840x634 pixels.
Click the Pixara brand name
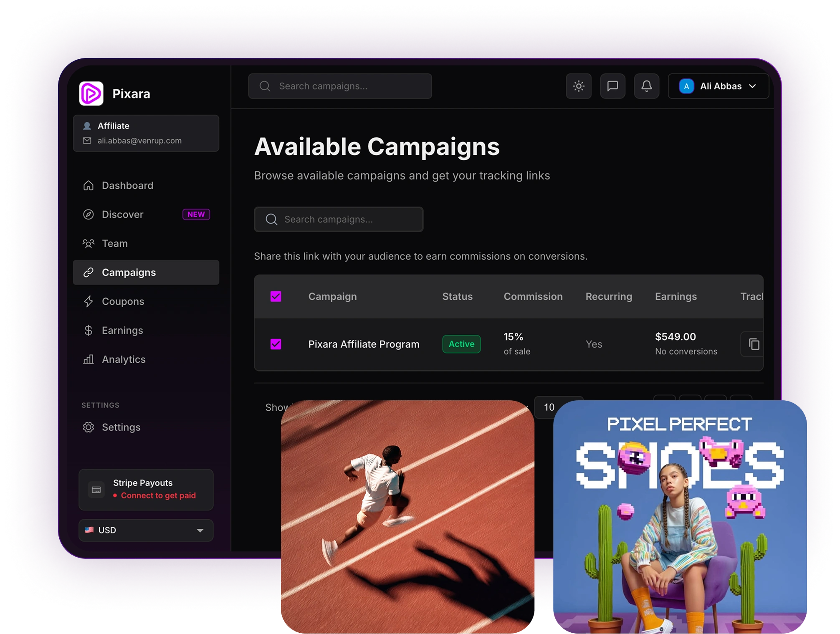131,93
